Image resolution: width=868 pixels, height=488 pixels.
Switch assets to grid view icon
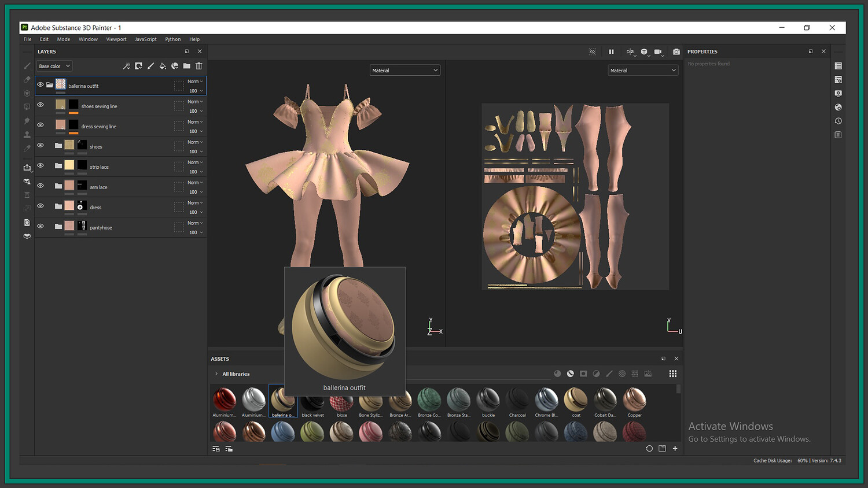coord(672,374)
